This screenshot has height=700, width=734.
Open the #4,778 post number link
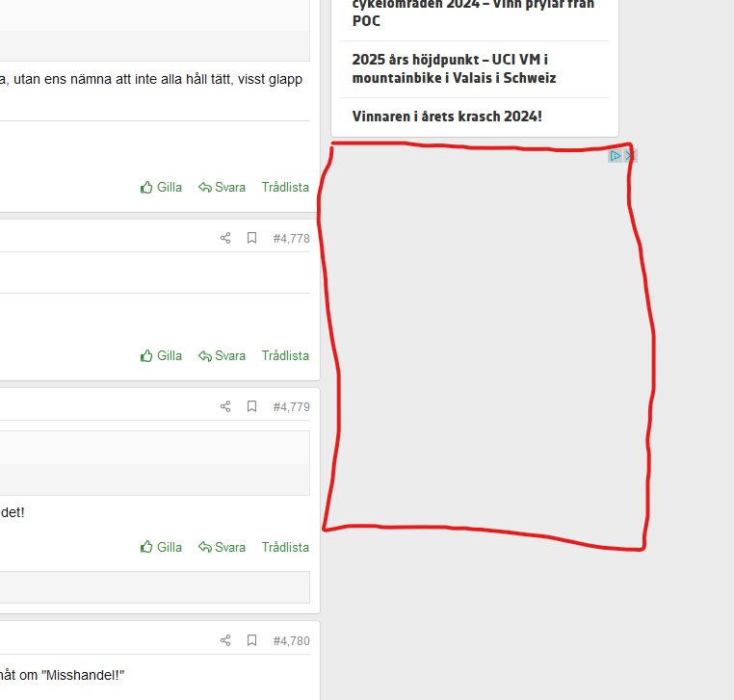[x=291, y=238]
